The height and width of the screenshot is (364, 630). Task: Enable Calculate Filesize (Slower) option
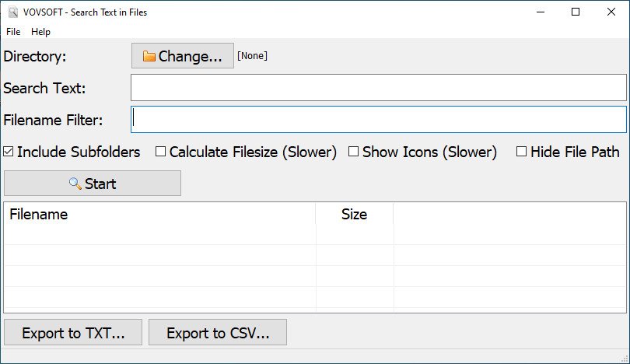point(161,152)
